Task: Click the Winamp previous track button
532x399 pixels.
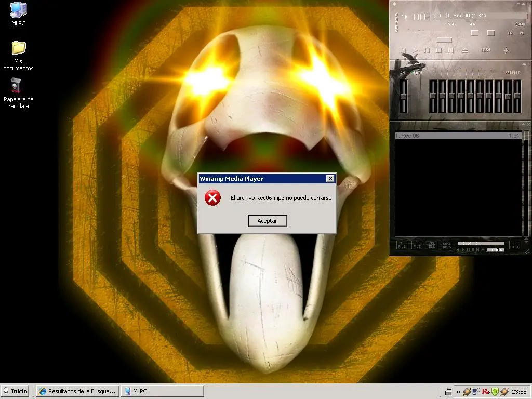Action: pyautogui.click(x=403, y=50)
